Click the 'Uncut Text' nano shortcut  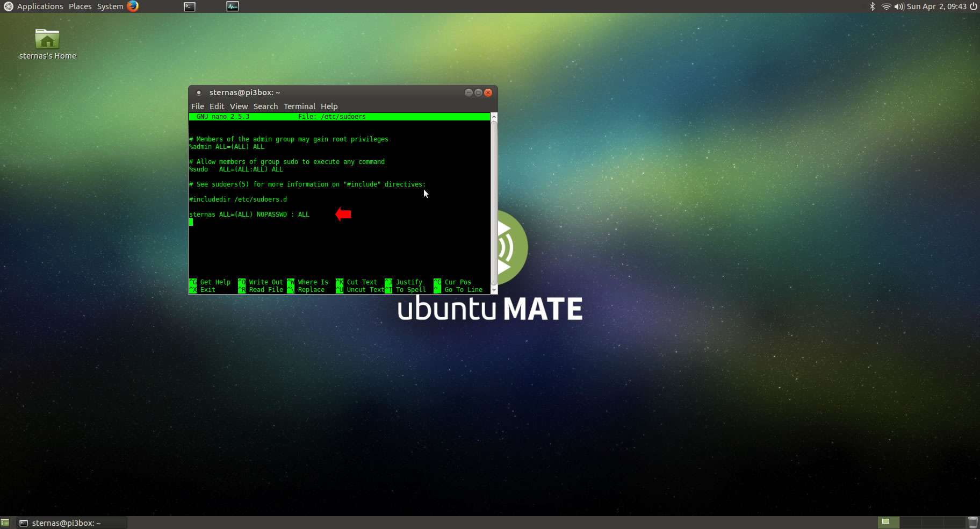[365, 290]
